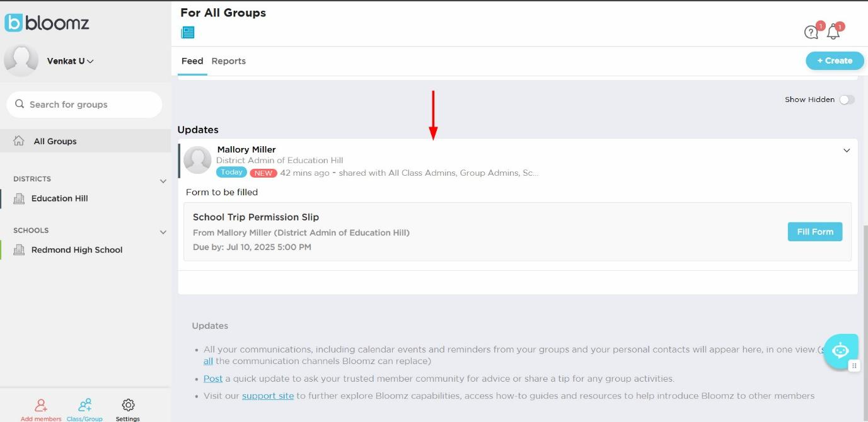Switch to the Reports tab
868x422 pixels.
[x=228, y=61]
